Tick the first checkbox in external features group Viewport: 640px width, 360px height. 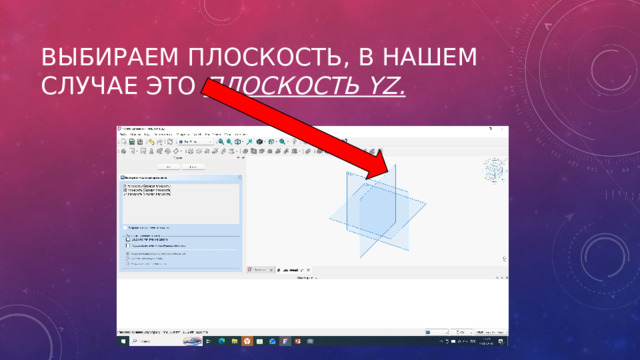tap(128, 240)
